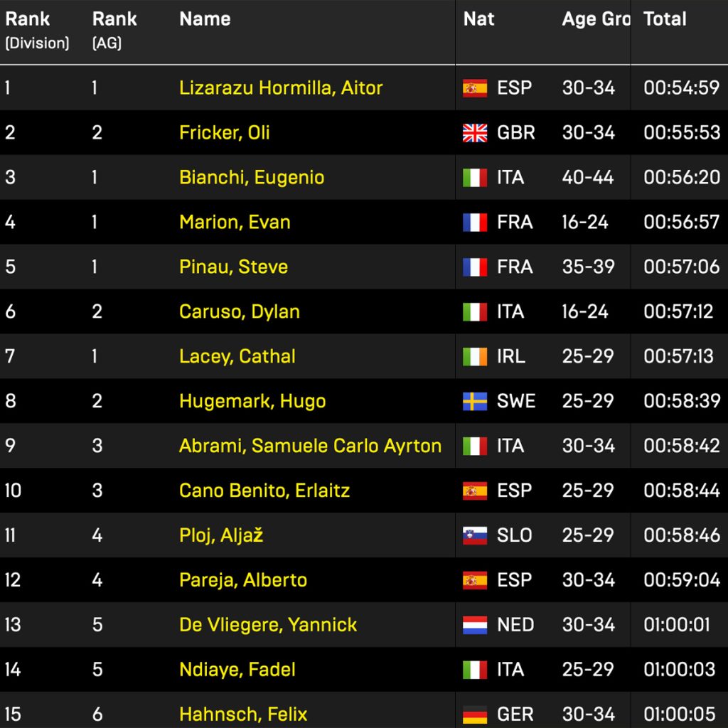Click the Netherlands flag beside De Vliegere

475,625
